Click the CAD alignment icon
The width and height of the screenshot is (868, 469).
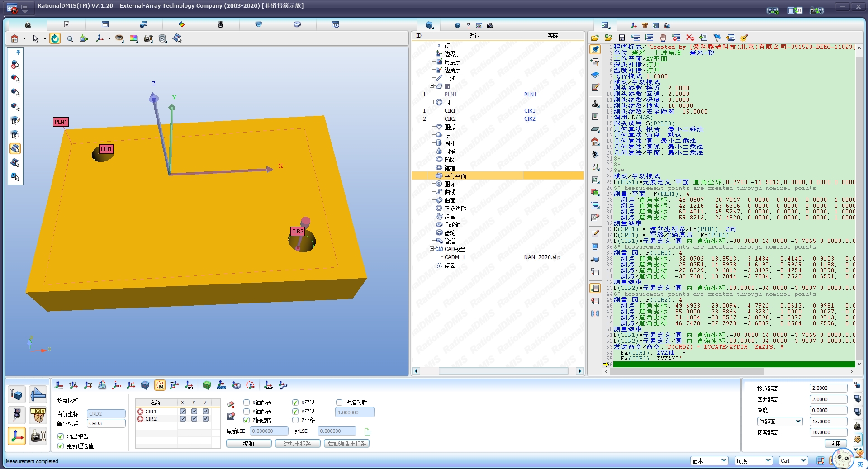pyautogui.click(x=221, y=385)
